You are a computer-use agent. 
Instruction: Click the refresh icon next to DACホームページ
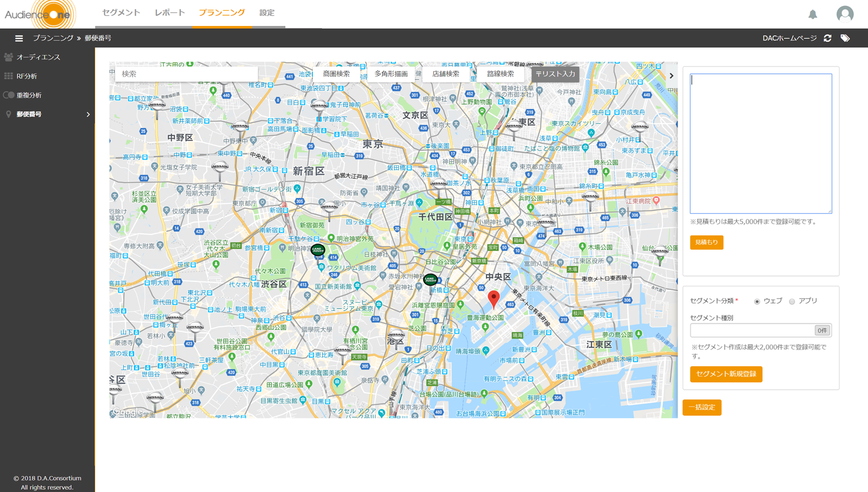coord(827,38)
